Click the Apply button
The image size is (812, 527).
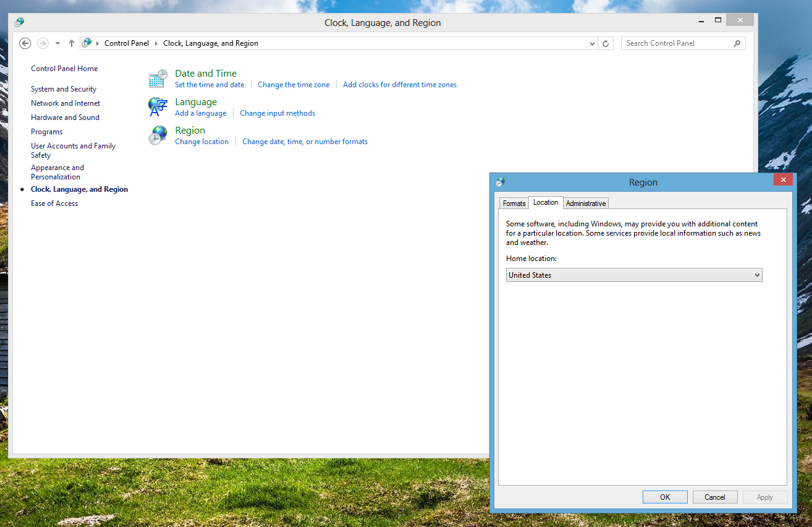(765, 497)
